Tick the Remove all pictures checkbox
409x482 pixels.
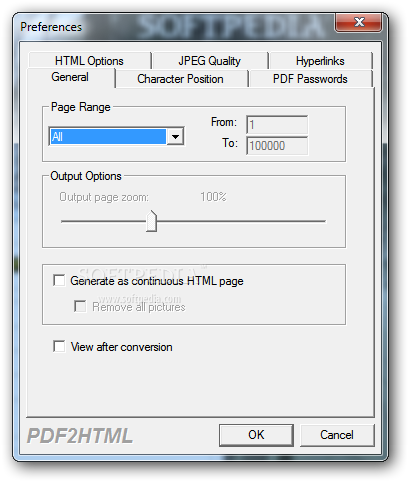(x=80, y=306)
